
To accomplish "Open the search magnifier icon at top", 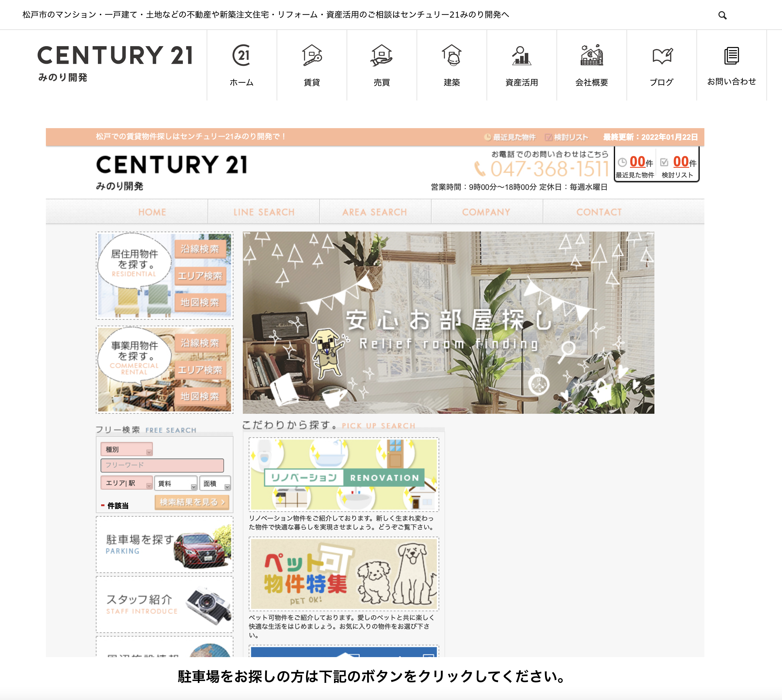I will click(x=722, y=15).
